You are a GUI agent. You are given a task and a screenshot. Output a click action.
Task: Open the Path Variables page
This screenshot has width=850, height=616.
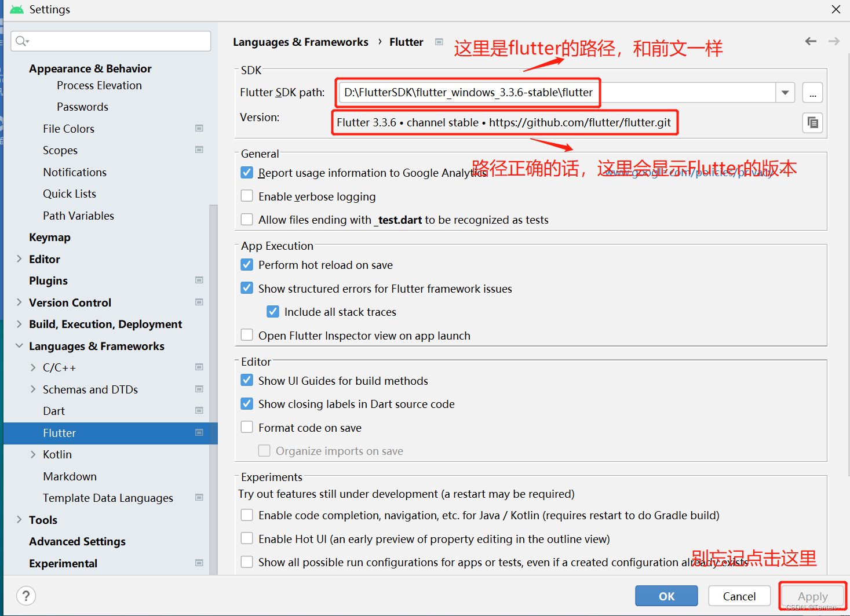79,216
